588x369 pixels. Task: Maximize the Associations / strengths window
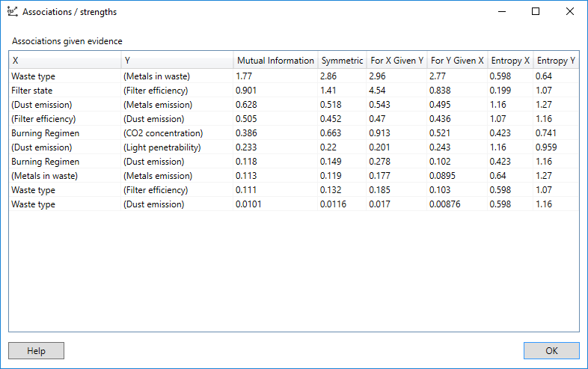point(536,12)
